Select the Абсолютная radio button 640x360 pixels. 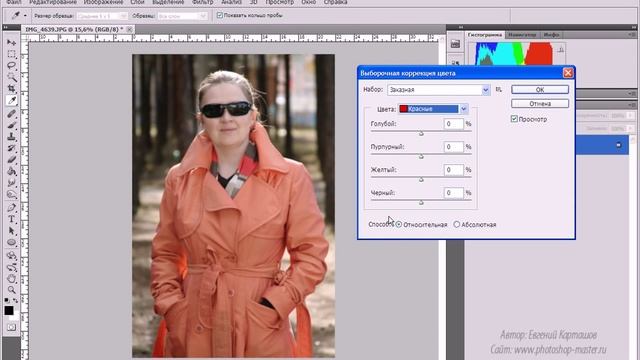tap(457, 224)
